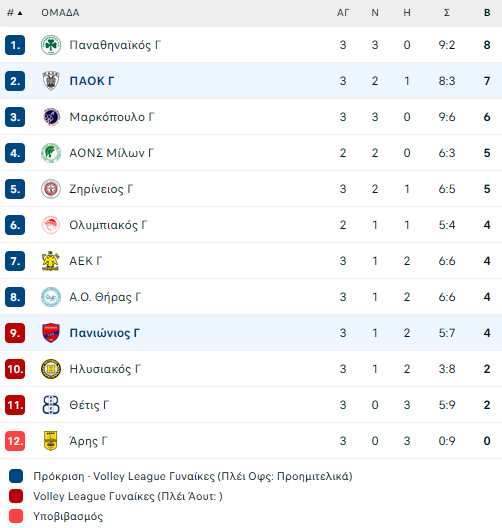Sort by the Σ sets column header
Image resolution: width=502 pixels, height=528 pixels.
click(447, 13)
